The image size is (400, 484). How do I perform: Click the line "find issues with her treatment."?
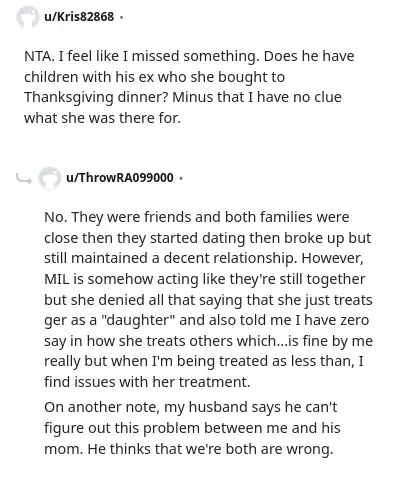point(147,382)
